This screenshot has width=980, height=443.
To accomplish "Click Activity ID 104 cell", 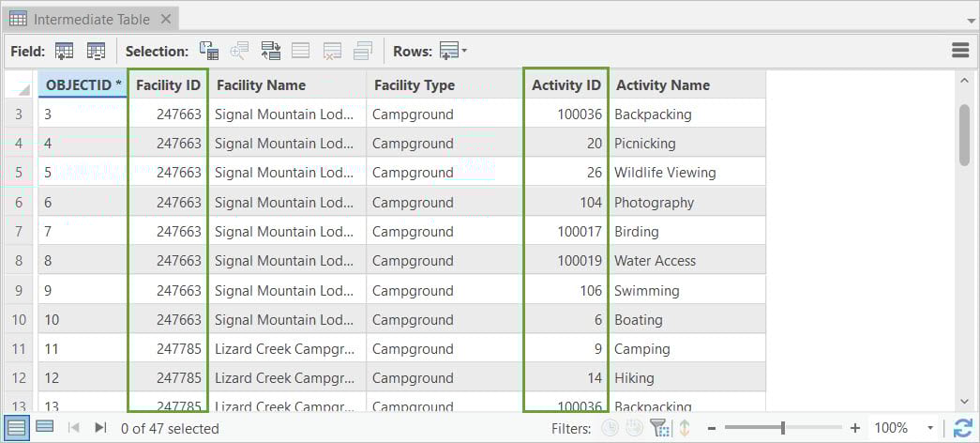I will [x=565, y=202].
